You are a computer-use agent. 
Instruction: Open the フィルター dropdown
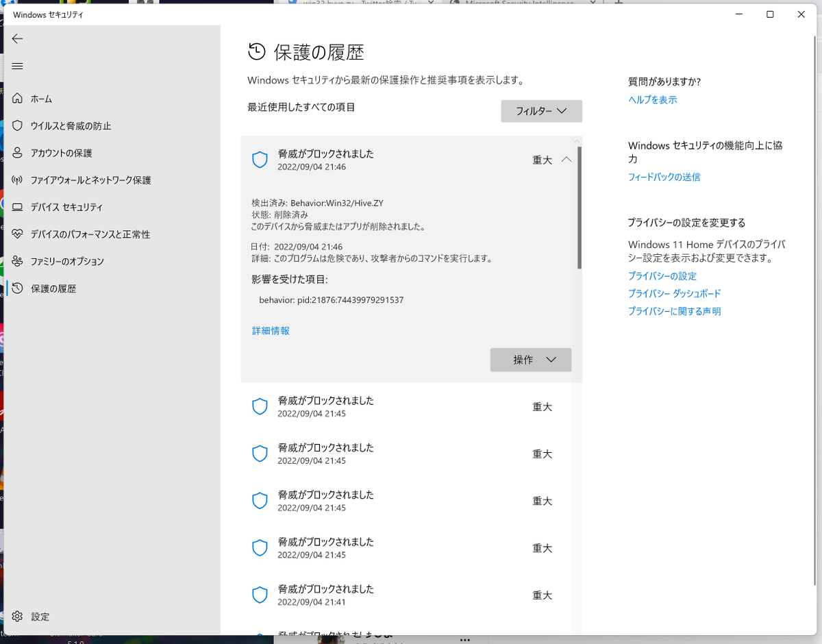pyautogui.click(x=541, y=111)
